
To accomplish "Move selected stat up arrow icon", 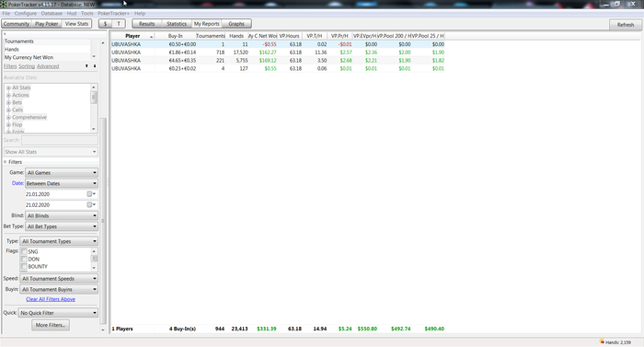I will [x=86, y=66].
